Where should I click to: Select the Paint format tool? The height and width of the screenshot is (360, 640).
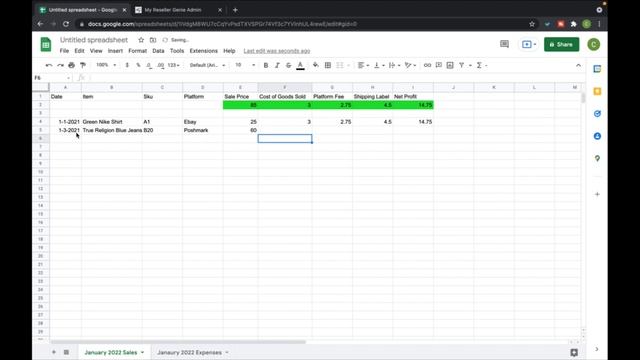[83, 65]
